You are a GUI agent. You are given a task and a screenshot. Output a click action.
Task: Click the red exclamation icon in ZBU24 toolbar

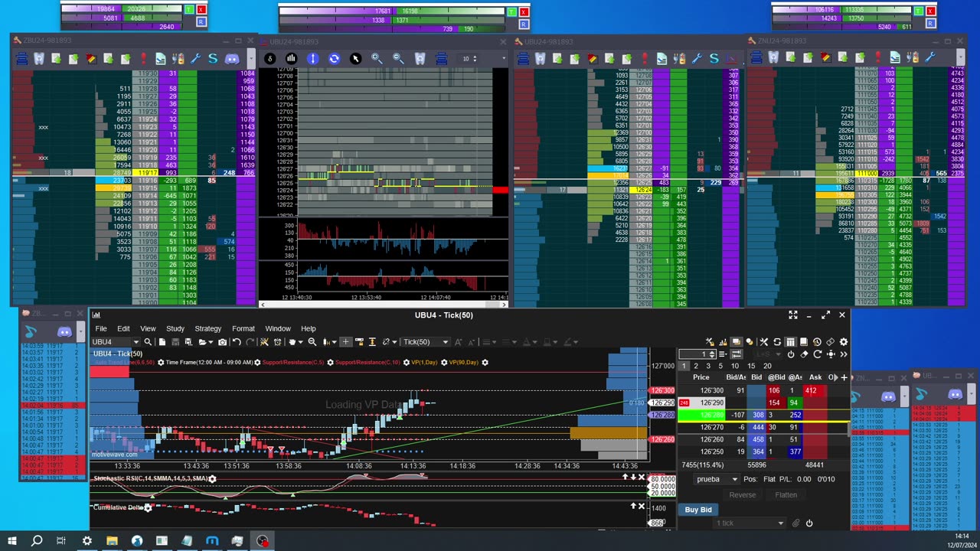click(x=143, y=58)
